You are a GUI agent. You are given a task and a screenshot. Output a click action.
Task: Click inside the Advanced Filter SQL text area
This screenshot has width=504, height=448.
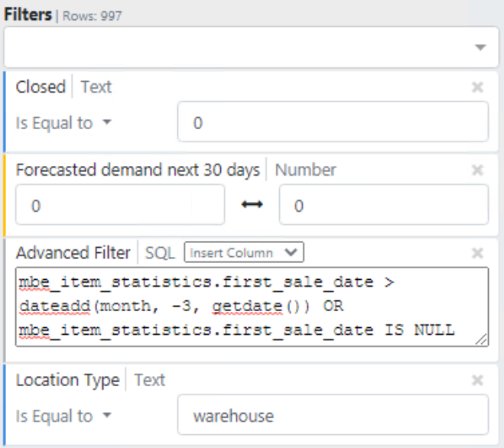[251, 306]
